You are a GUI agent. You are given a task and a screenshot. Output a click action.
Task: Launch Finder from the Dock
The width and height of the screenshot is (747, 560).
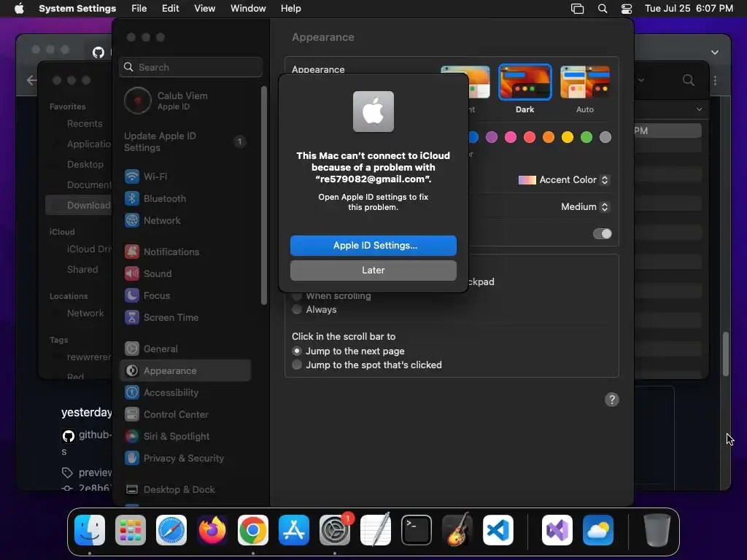(90, 530)
